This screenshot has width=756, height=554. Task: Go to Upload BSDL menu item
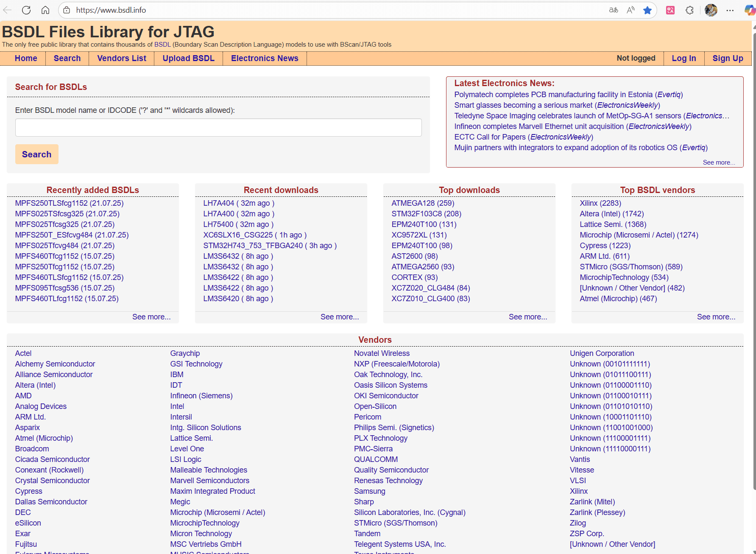188,58
